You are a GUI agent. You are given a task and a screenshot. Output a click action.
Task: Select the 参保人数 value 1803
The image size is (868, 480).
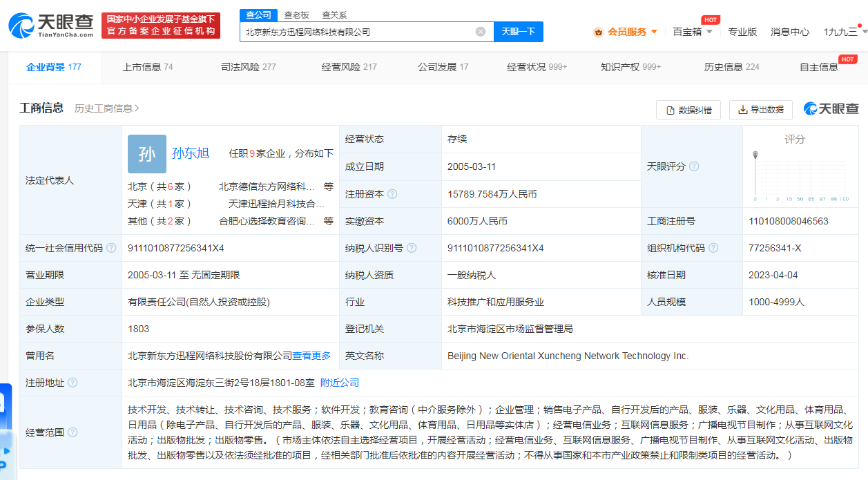coord(138,329)
